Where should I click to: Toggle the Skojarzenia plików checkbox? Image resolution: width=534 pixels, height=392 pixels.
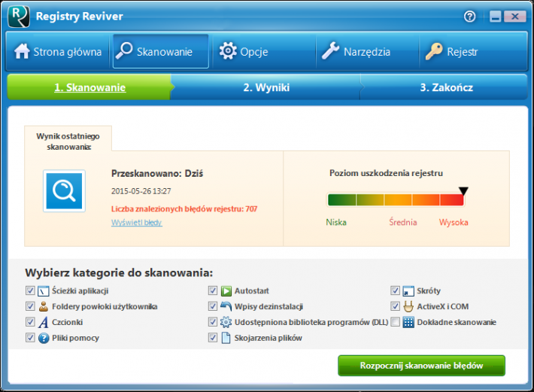(213, 338)
